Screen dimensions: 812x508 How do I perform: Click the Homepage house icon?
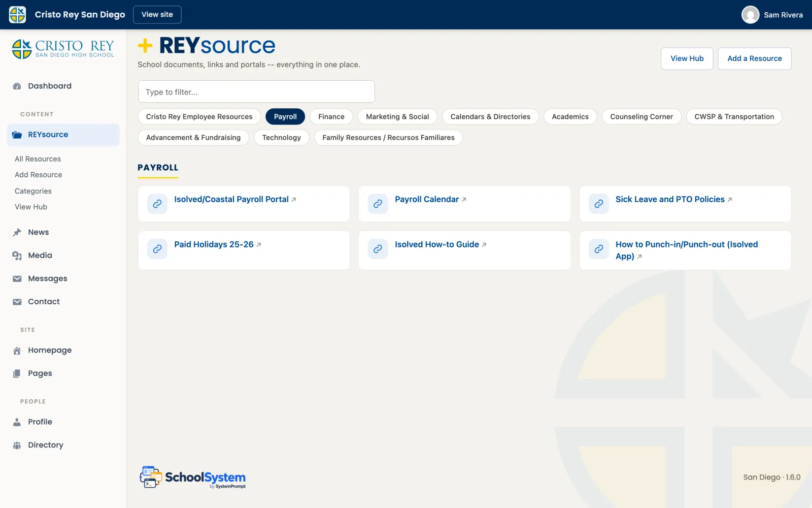click(17, 351)
